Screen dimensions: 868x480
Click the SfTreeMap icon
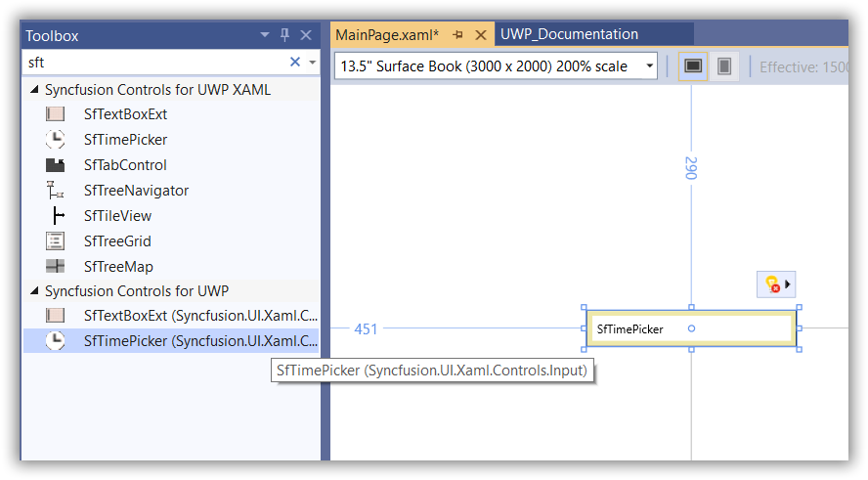point(55,266)
